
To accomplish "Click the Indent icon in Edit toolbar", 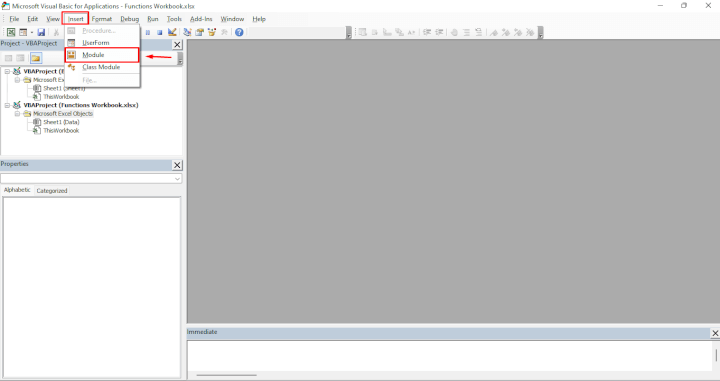I will click(x=427, y=32).
